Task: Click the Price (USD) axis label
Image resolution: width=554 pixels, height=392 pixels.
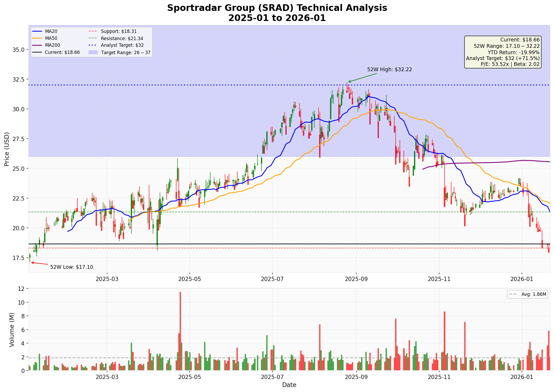Action: [x=7, y=149]
